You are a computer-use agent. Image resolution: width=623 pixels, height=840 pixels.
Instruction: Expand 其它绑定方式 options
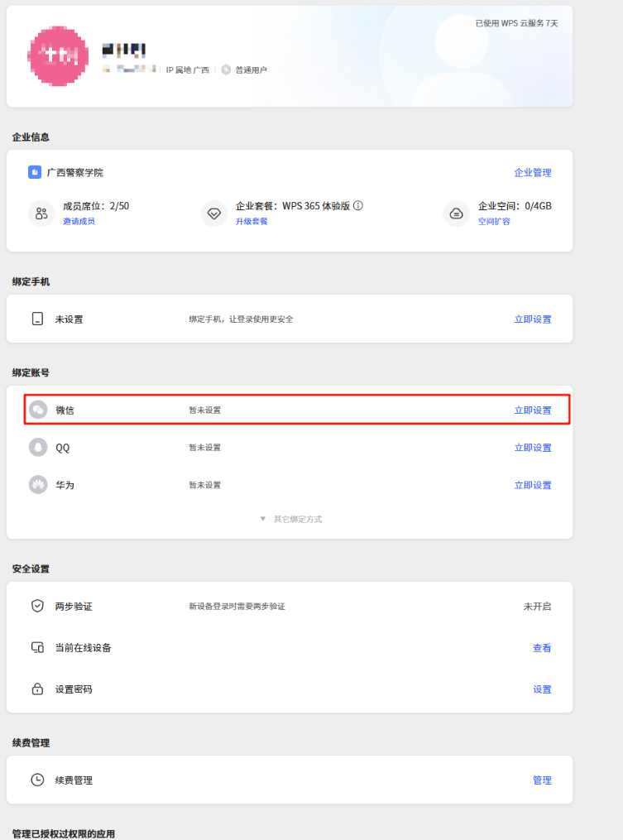click(x=290, y=519)
